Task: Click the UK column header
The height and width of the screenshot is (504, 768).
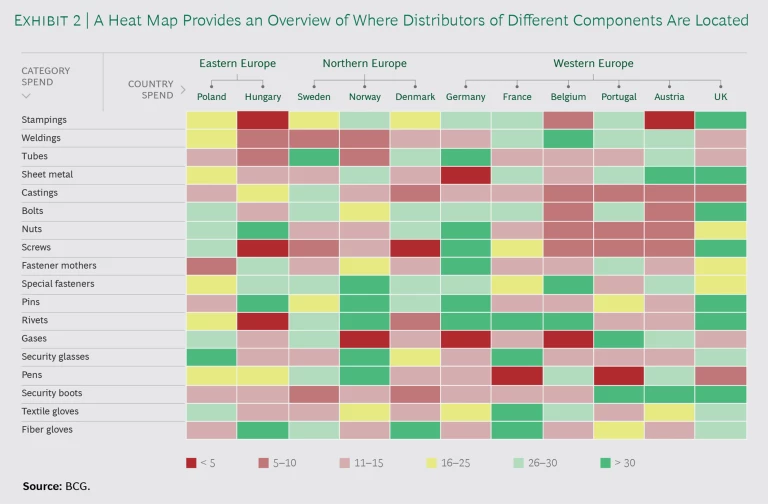Action: [x=721, y=97]
